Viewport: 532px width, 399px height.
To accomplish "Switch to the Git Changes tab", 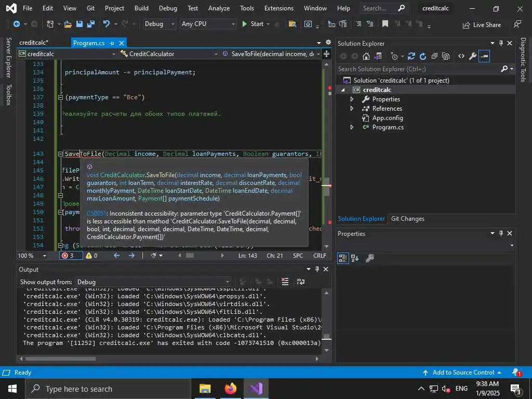I will coord(407,219).
